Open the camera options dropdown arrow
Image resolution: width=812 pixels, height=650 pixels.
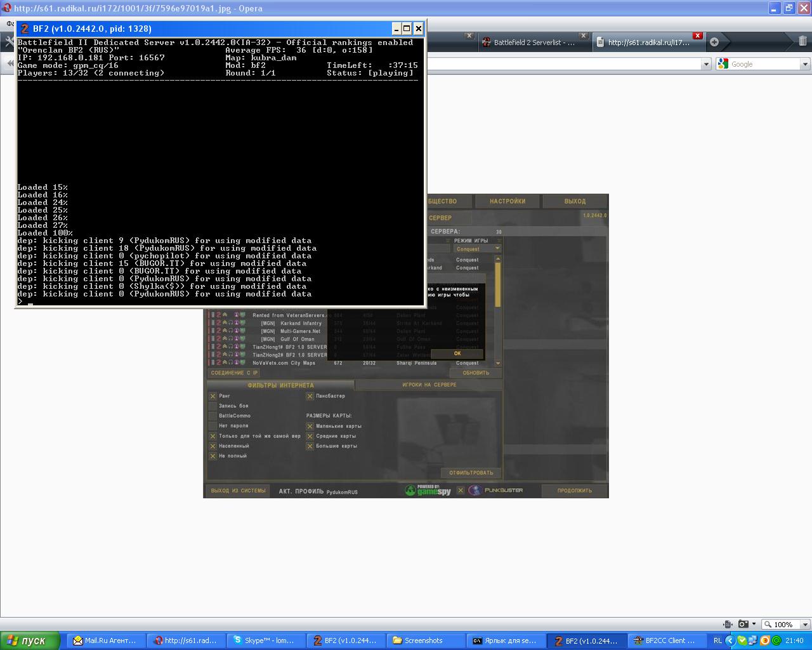[754, 624]
